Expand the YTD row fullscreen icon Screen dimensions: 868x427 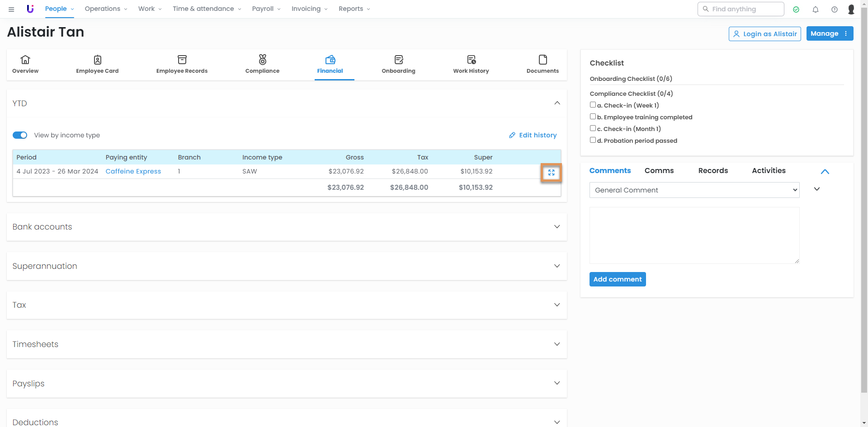tap(551, 173)
